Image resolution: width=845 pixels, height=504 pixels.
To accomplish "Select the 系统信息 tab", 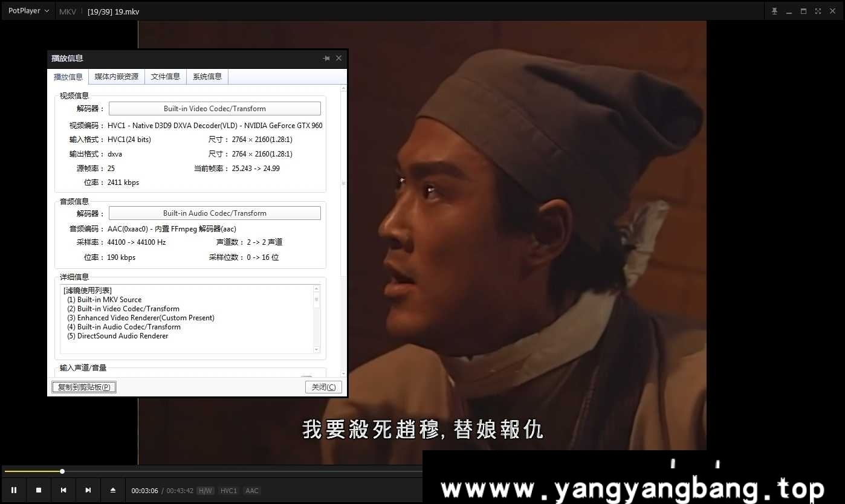I will (x=207, y=76).
